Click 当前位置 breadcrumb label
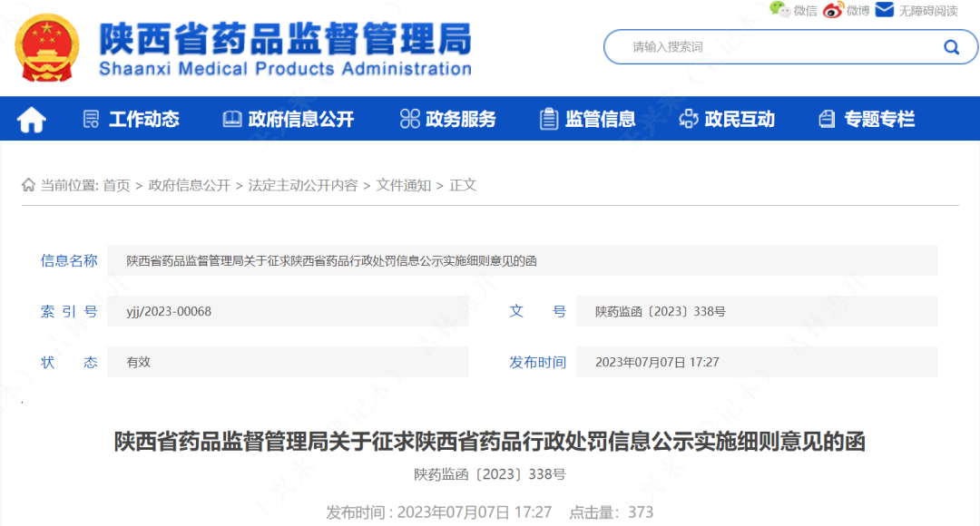Image resolution: width=980 pixels, height=526 pixels. [x=69, y=186]
